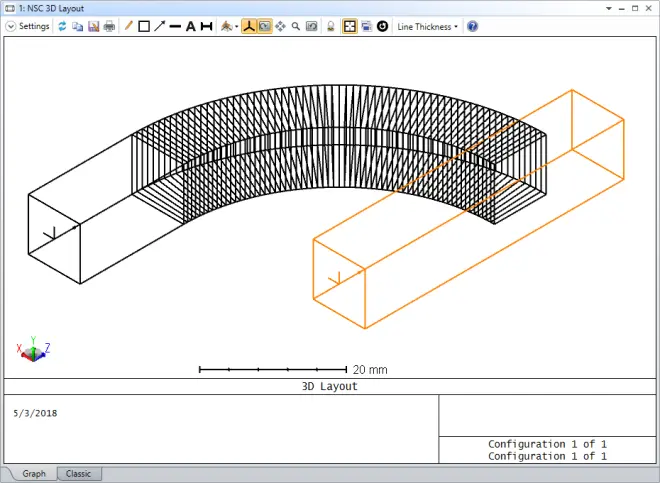Switch to the Graph tab
The height and width of the screenshot is (483, 660).
[34, 474]
